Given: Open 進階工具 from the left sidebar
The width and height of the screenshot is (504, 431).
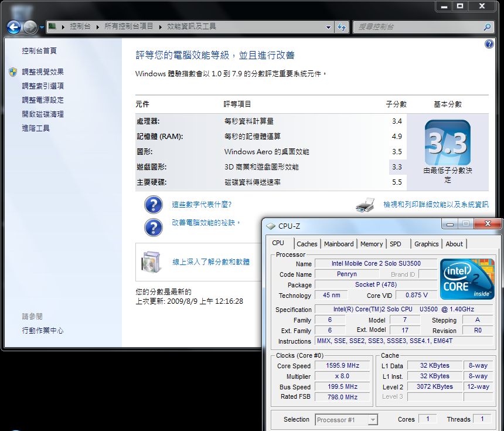Looking at the screenshot, I should click(x=36, y=128).
